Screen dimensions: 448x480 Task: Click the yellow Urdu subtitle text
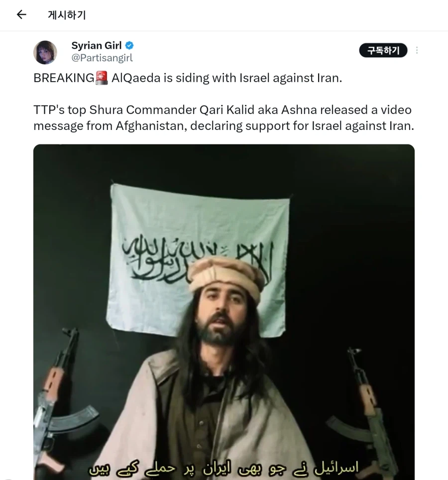(224, 469)
